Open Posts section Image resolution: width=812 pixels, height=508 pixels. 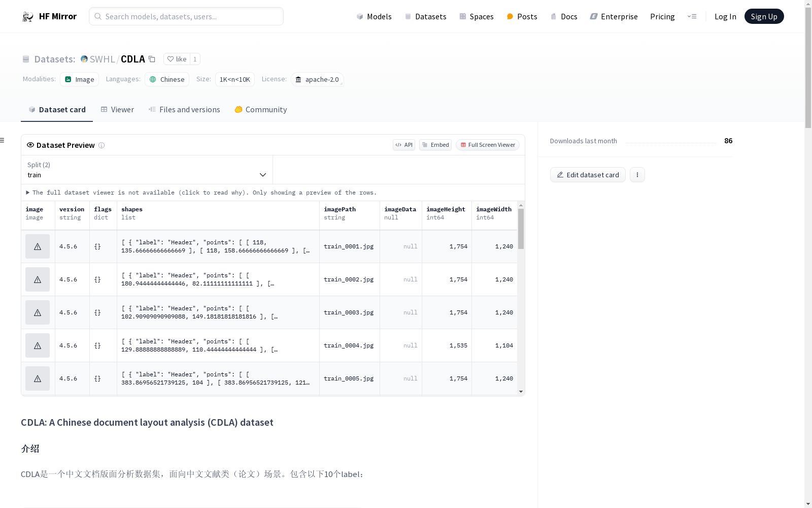(x=522, y=16)
